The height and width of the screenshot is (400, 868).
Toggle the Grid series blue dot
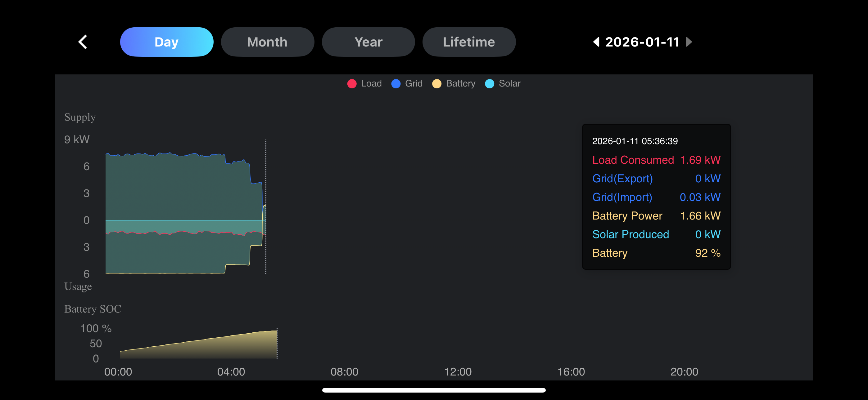(396, 84)
